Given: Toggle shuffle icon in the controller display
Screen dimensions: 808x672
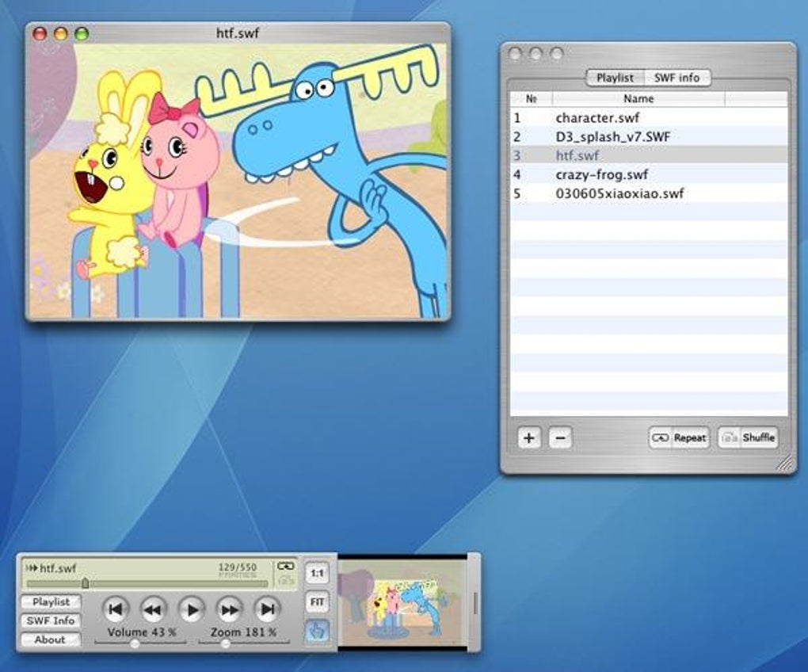Looking at the screenshot, I should 285,580.
